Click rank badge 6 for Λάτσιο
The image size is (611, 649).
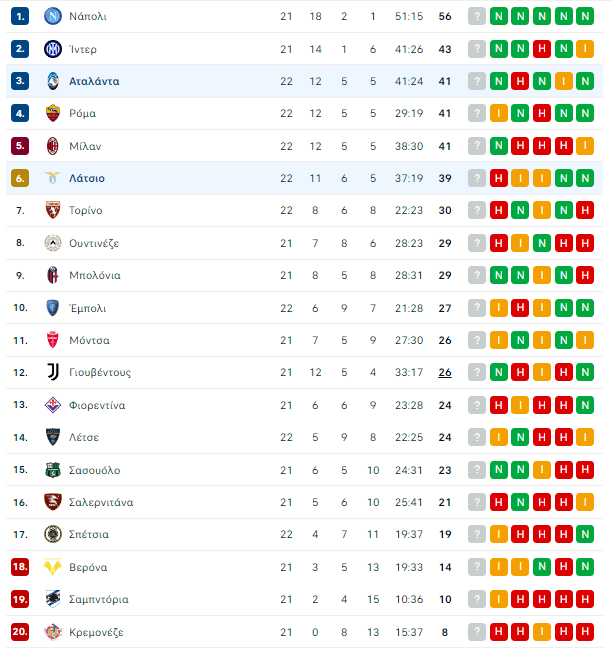[x=20, y=178]
